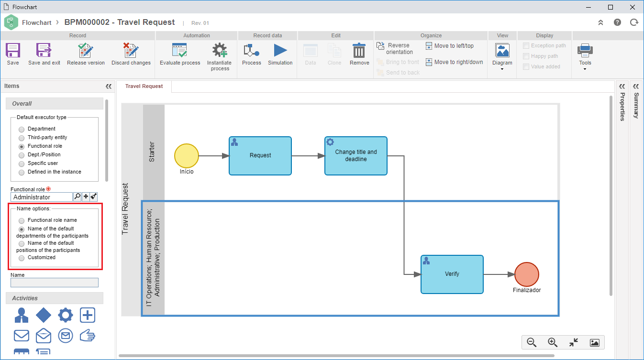Click the Instantiate process gear icon
Image resolution: width=644 pixels, height=360 pixels.
(219, 51)
